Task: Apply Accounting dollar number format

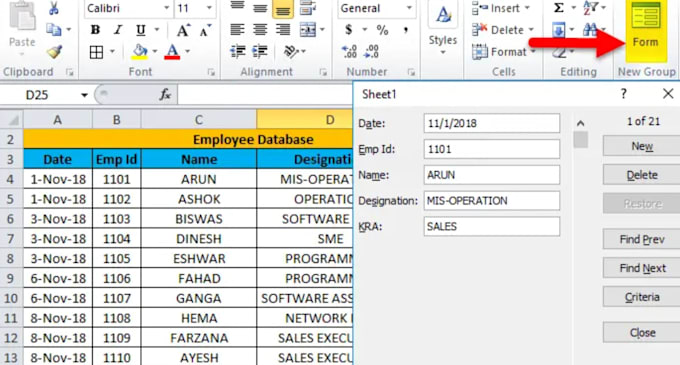Action: click(349, 30)
